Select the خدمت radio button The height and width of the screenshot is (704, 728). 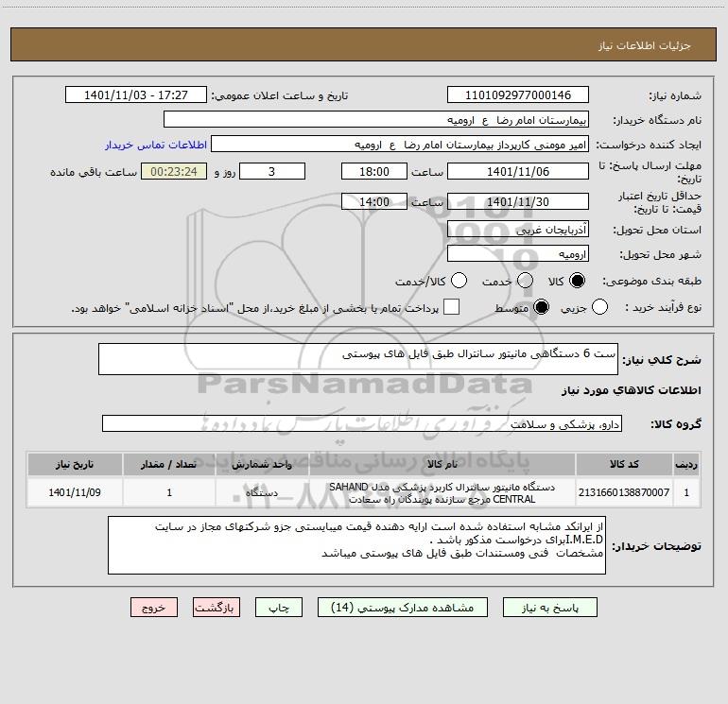[525, 281]
